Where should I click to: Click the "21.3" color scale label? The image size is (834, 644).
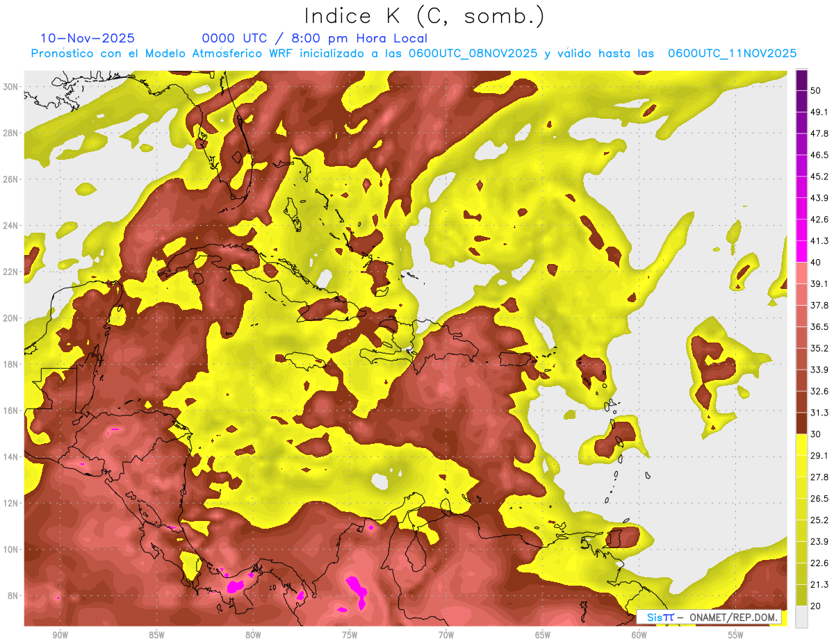(819, 585)
